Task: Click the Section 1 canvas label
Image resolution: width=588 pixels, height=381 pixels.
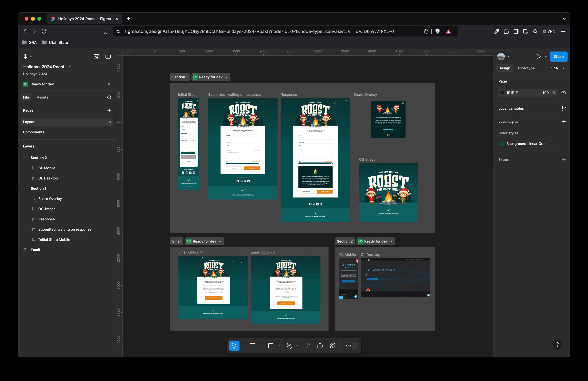Action: [180, 77]
